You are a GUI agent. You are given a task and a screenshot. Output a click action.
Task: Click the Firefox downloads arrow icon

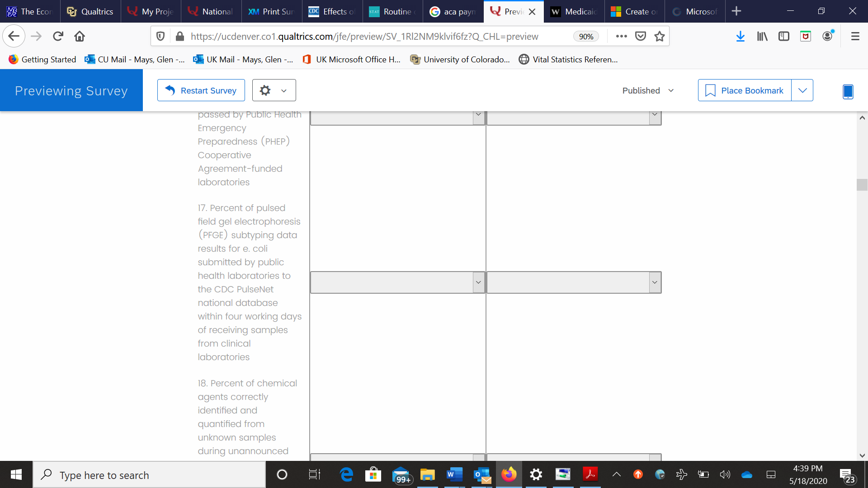pos(740,36)
